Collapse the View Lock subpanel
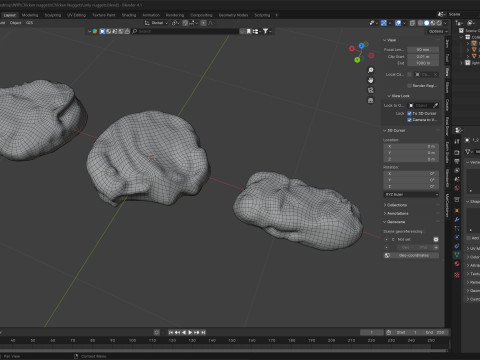480x360 pixels. click(398, 96)
